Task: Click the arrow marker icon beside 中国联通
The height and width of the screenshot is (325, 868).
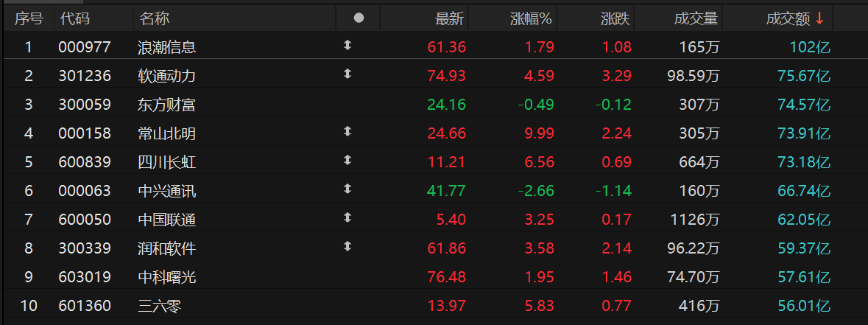Action: pyautogui.click(x=347, y=217)
